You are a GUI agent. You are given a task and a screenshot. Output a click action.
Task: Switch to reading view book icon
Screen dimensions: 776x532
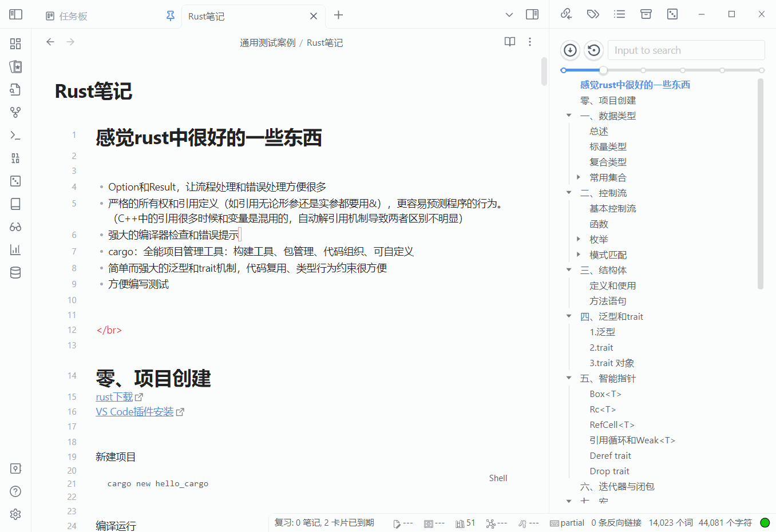(x=510, y=42)
